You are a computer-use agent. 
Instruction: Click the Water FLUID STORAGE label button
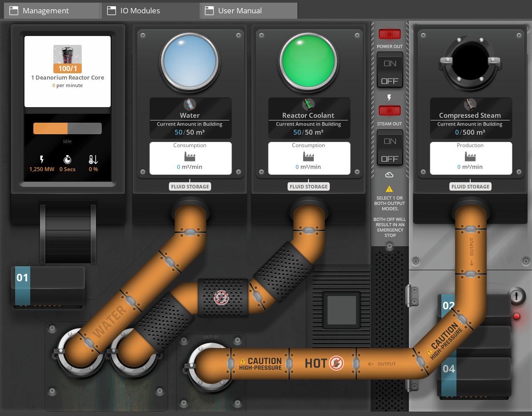pyautogui.click(x=190, y=187)
